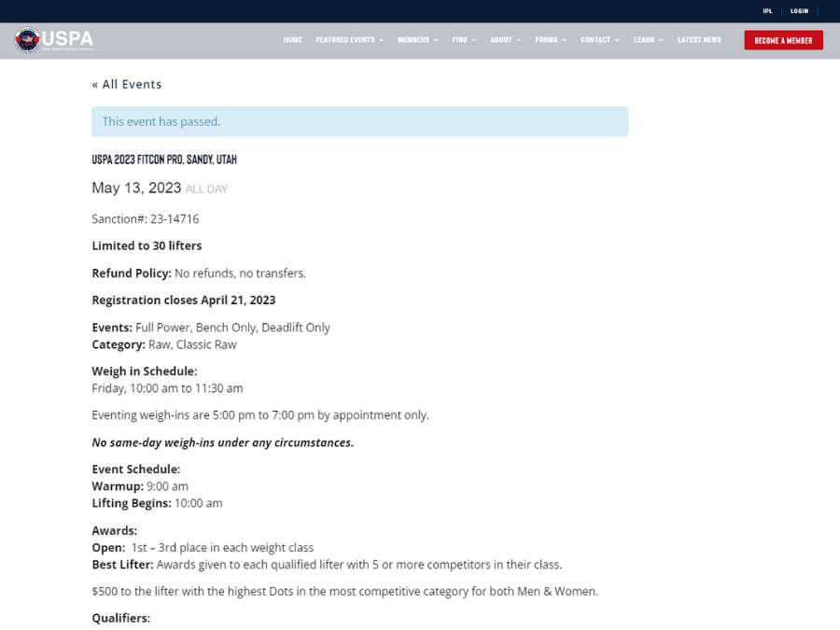The height and width of the screenshot is (630, 840).
Task: Click the Awards heading
Action: coord(115,530)
